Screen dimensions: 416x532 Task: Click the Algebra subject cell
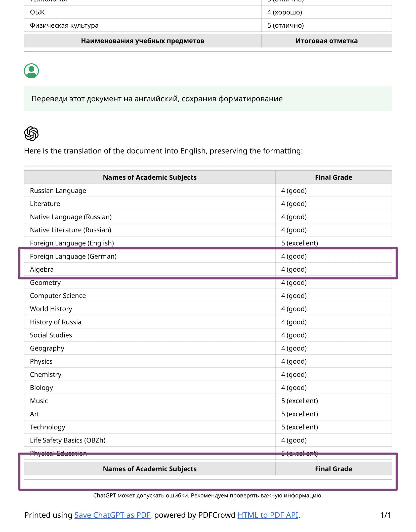pos(42,269)
